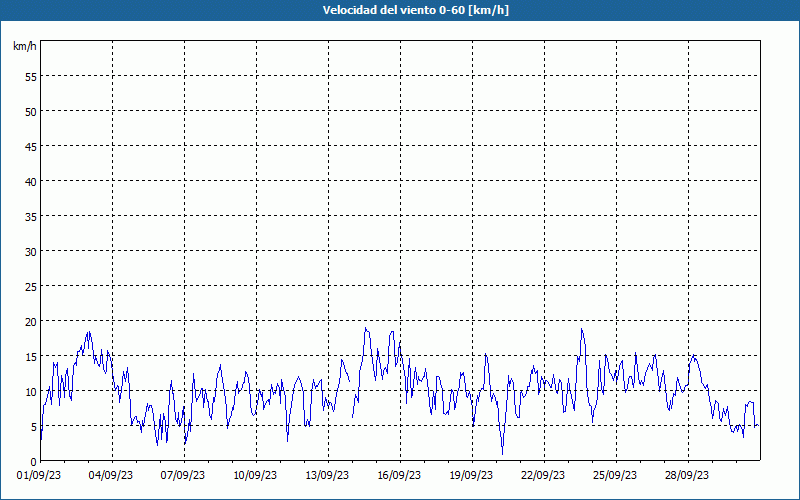This screenshot has width=800, height=500.
Task: Click the date label '04/09/23'
Action: [111, 476]
